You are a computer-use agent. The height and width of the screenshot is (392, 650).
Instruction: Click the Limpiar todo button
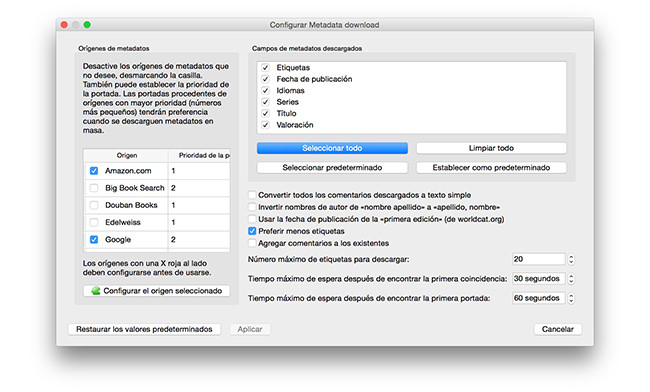tap(491, 148)
